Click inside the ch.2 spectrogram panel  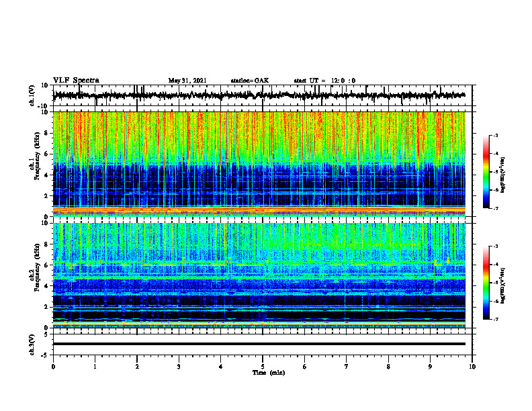[x=259, y=275]
